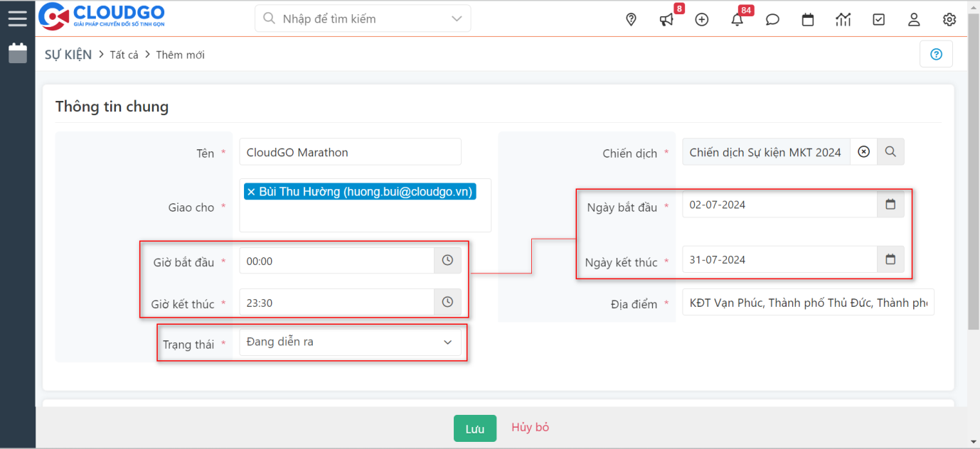Image resolution: width=980 pixels, height=449 pixels.
Task: Click the check-in location pin icon
Action: tap(631, 19)
